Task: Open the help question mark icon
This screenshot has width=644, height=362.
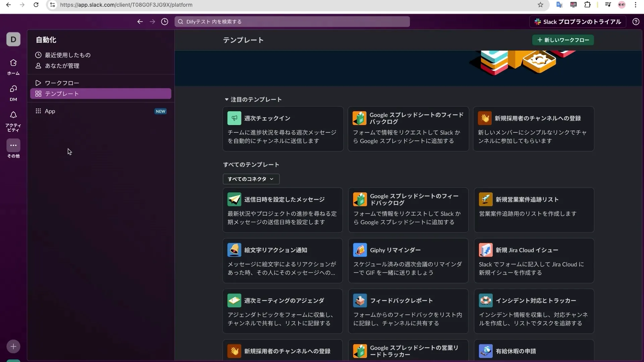Action: point(636,21)
